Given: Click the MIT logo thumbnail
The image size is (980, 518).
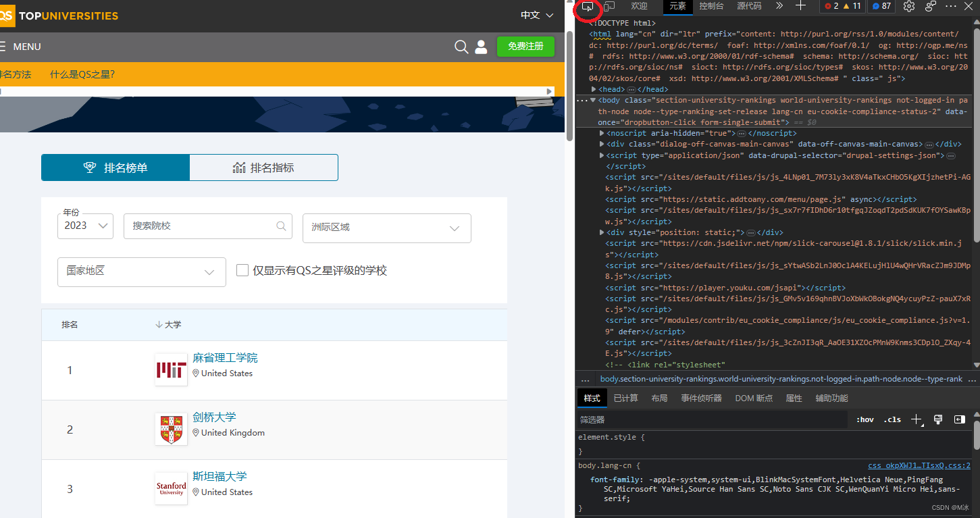Looking at the screenshot, I should [x=171, y=369].
